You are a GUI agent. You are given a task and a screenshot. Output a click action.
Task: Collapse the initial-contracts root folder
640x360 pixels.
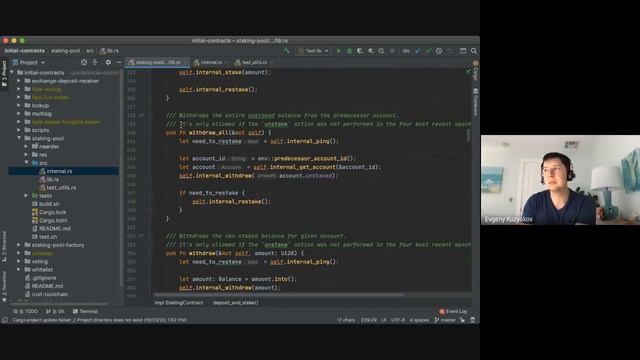tap(12, 73)
